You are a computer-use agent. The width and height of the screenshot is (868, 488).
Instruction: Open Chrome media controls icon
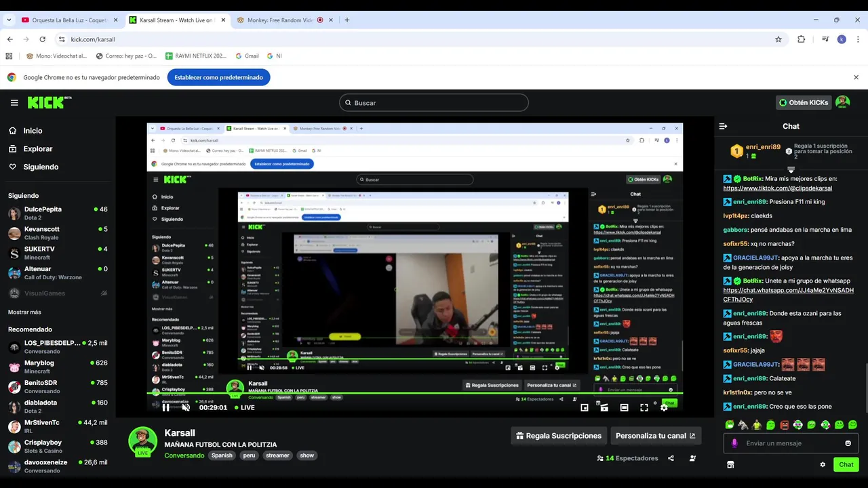[x=825, y=39]
